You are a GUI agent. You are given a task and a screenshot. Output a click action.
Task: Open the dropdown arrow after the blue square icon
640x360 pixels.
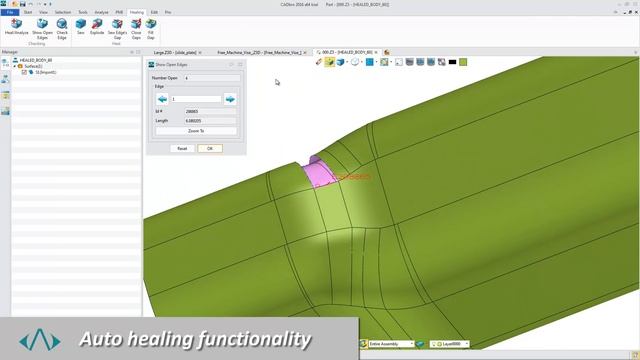[376, 62]
